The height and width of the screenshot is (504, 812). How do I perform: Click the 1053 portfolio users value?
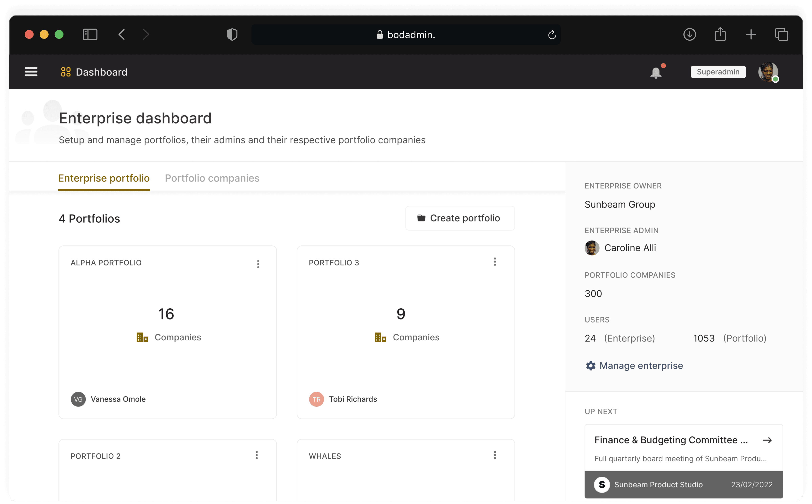[704, 338]
